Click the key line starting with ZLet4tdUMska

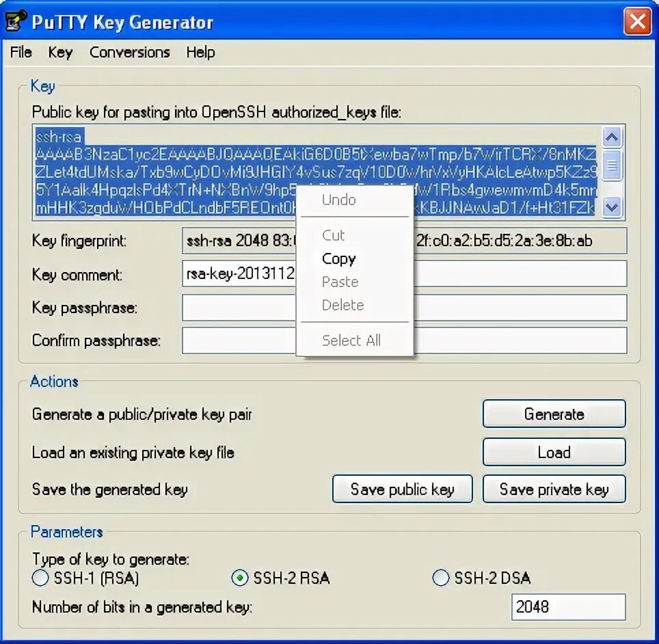[x=316, y=172]
